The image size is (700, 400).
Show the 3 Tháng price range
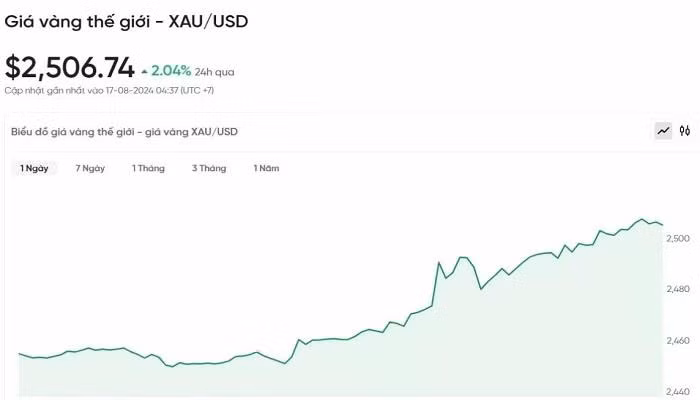coord(209,168)
